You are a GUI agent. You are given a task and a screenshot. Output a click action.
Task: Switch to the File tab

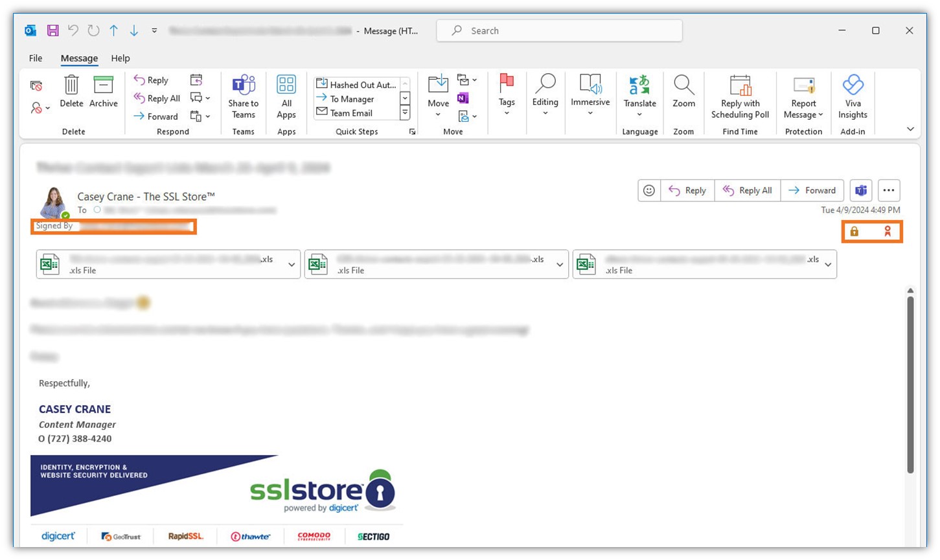coord(35,58)
